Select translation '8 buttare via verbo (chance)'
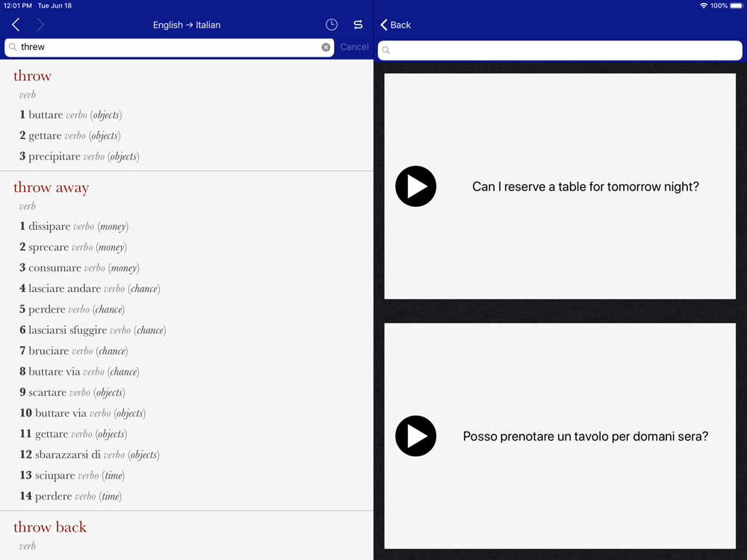This screenshot has height=560, width=747. 79,371
